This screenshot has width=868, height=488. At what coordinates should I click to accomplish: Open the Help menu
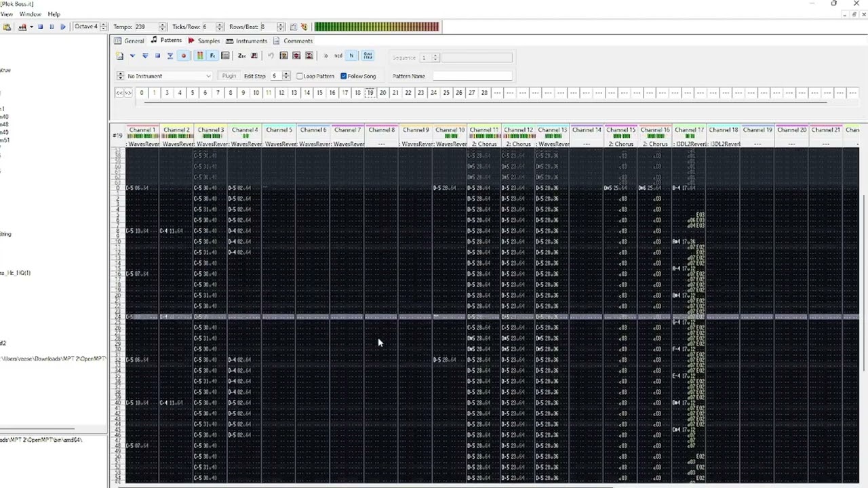(x=54, y=14)
